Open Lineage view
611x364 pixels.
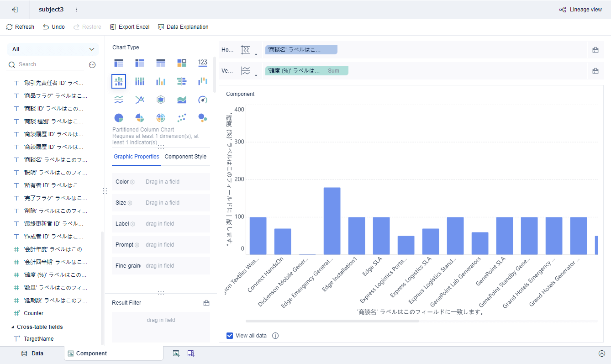click(580, 10)
